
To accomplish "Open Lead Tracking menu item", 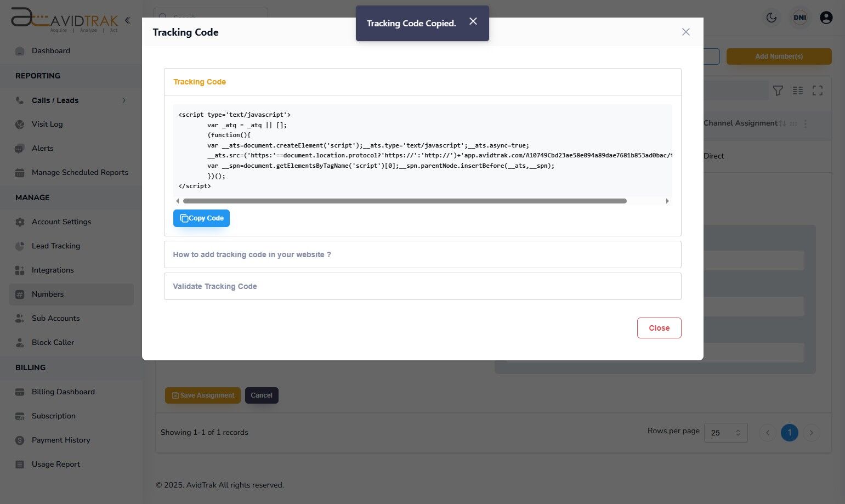I will (x=56, y=246).
